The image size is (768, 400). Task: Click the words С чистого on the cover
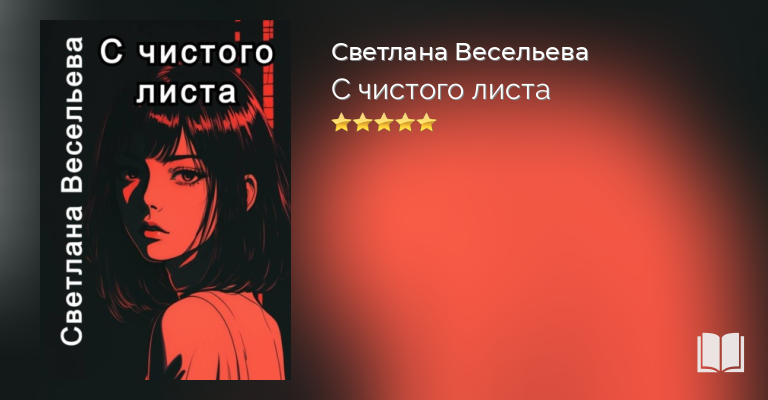pos(187,52)
